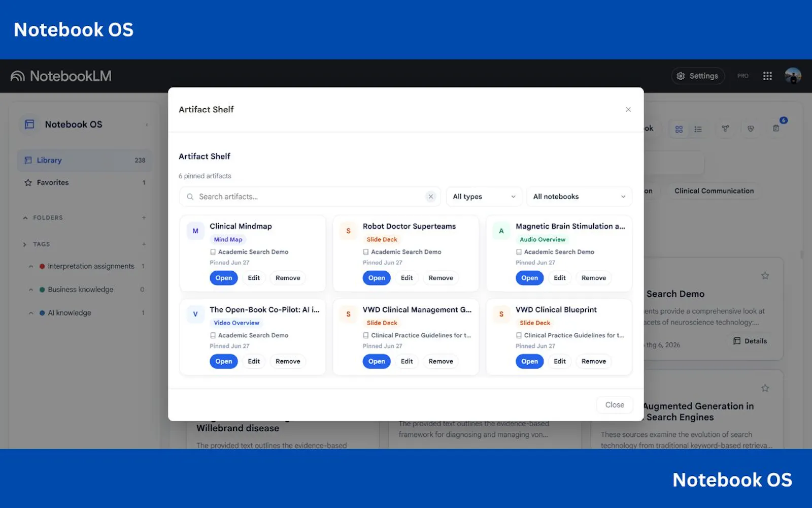
Task: Click the shield icon in toolbar
Action: point(751,129)
